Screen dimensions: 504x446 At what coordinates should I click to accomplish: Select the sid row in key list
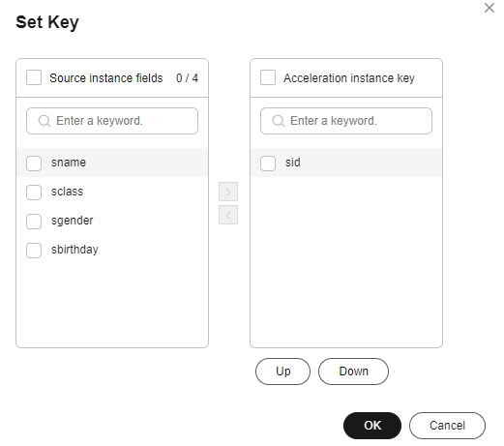346,163
